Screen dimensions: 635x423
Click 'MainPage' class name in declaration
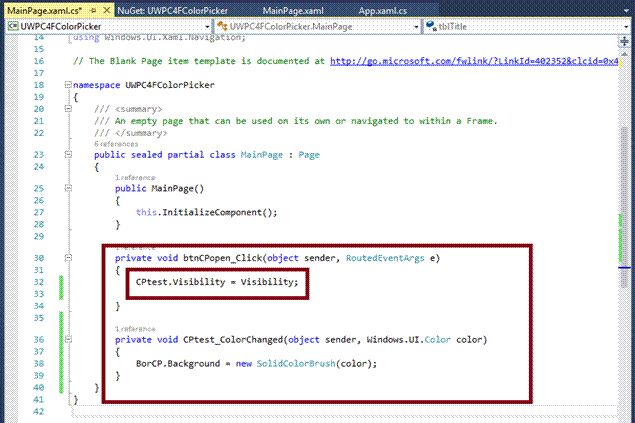pos(262,155)
